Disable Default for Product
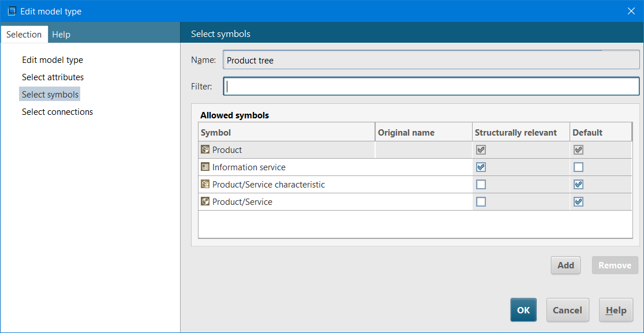Image resolution: width=644 pixels, height=333 pixels. click(578, 149)
